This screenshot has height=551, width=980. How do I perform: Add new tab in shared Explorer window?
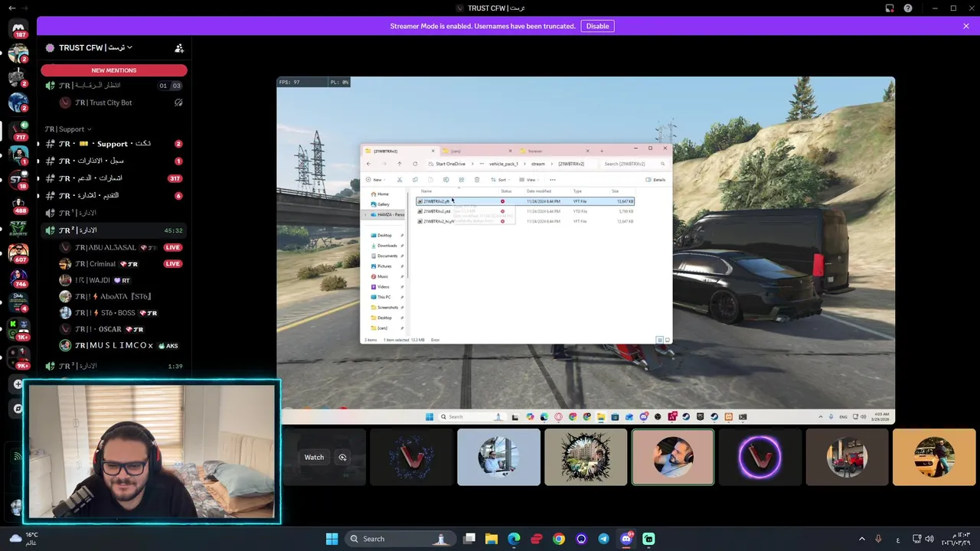(602, 151)
